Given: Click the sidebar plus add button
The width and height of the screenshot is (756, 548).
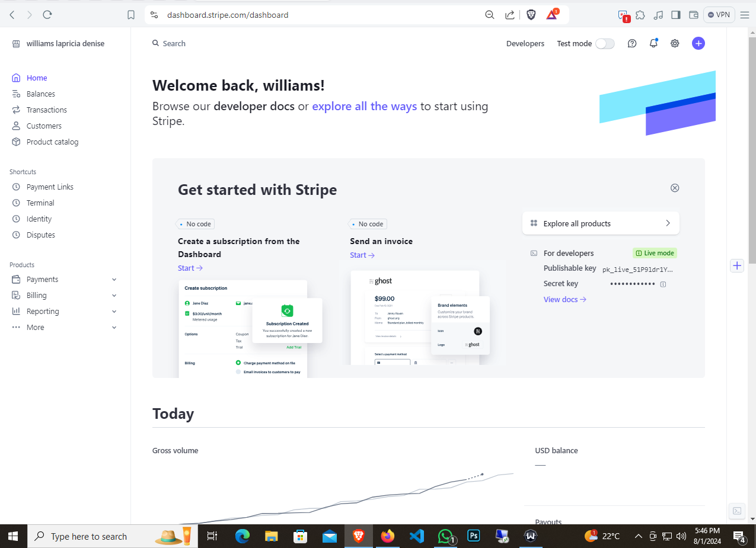Looking at the screenshot, I should tap(737, 265).
